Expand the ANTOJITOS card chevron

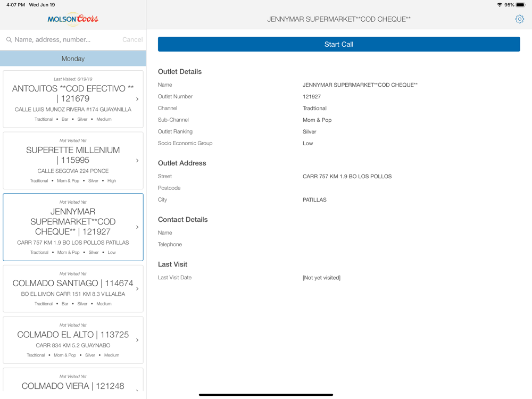click(x=137, y=99)
